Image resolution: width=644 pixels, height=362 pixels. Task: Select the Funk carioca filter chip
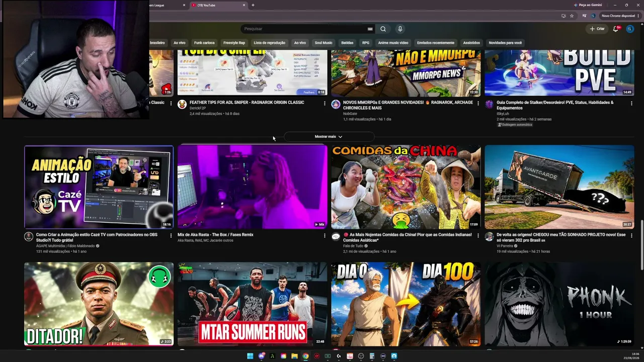[x=204, y=43]
